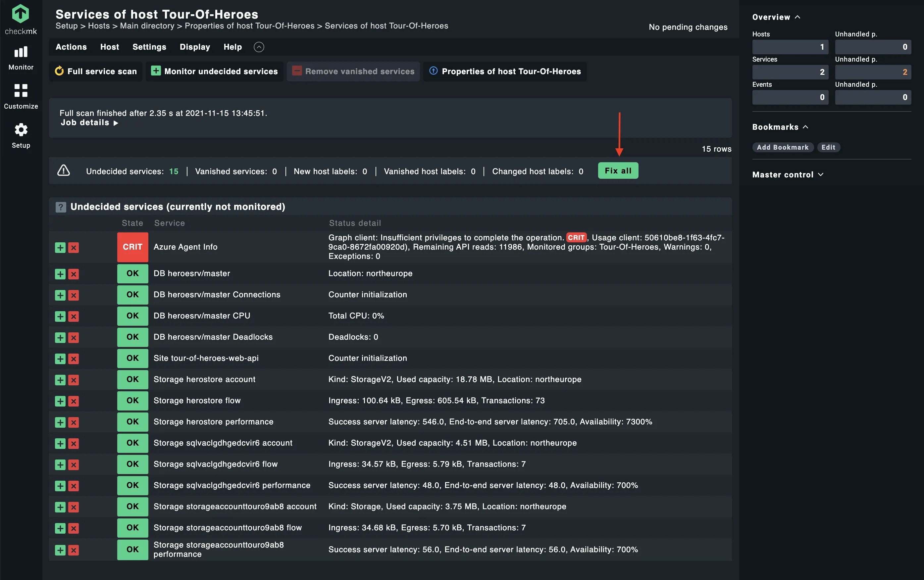
Task: Open the Monitor sidebar menu
Action: click(21, 58)
